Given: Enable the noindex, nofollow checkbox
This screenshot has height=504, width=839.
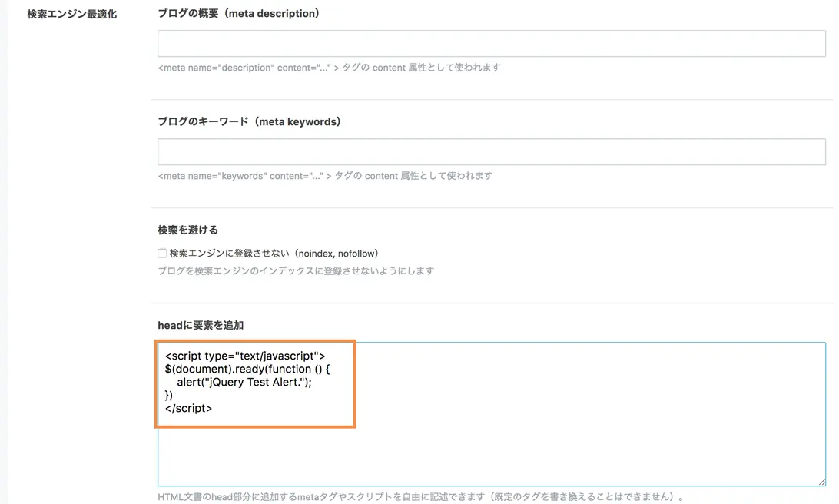Looking at the screenshot, I should pos(162,253).
